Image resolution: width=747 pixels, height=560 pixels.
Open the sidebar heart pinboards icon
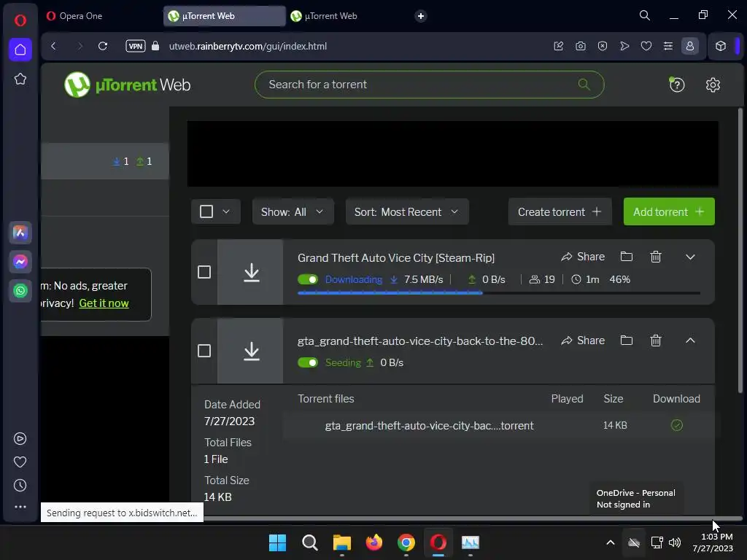coord(20,462)
